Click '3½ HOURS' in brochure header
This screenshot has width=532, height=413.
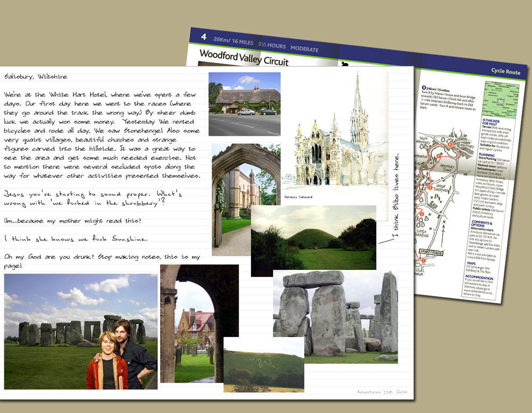coord(272,45)
